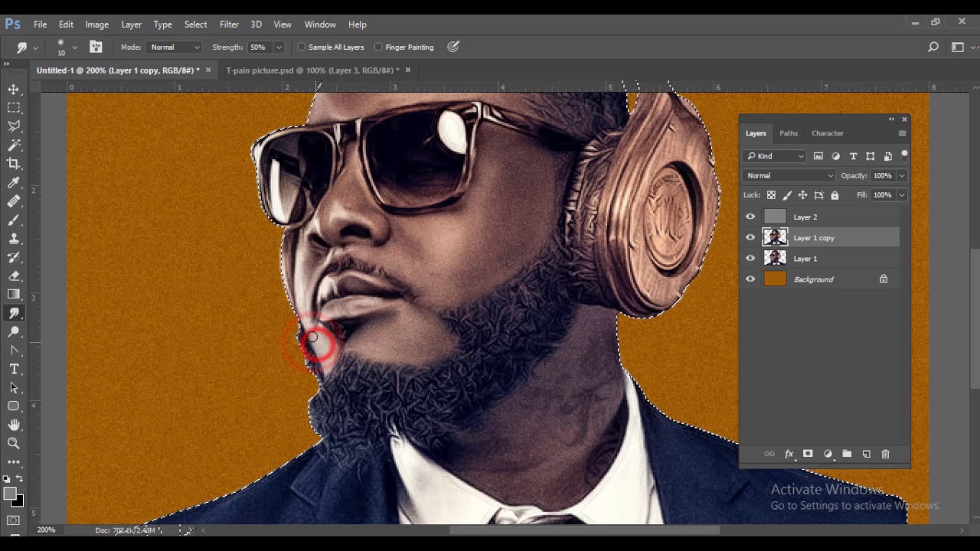Click the Delete layer trash icon

[885, 454]
